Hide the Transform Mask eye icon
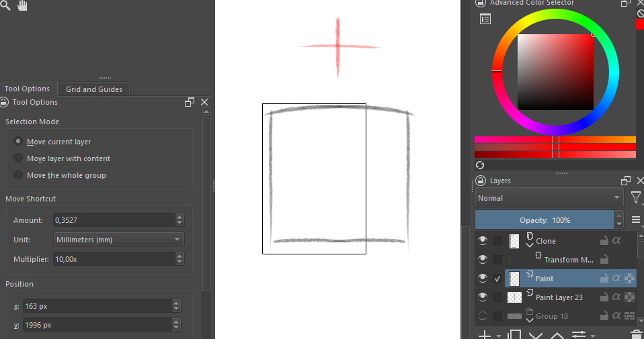The image size is (644, 339). [x=483, y=260]
